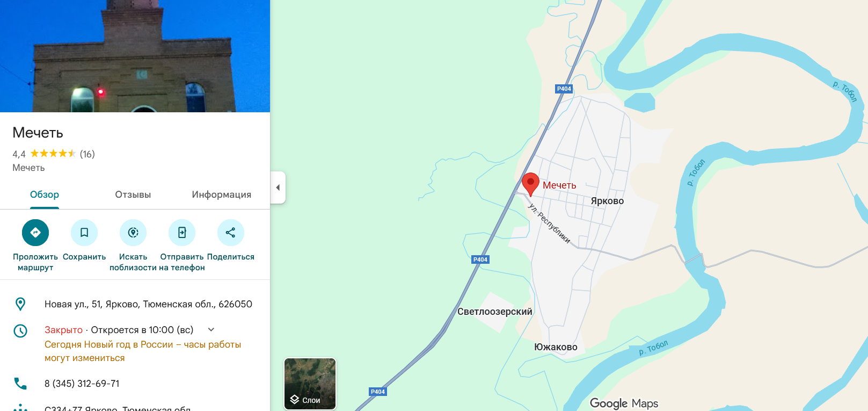The width and height of the screenshot is (868, 411).
Task: Click the address Новая ул., 51 text
Action: point(148,304)
